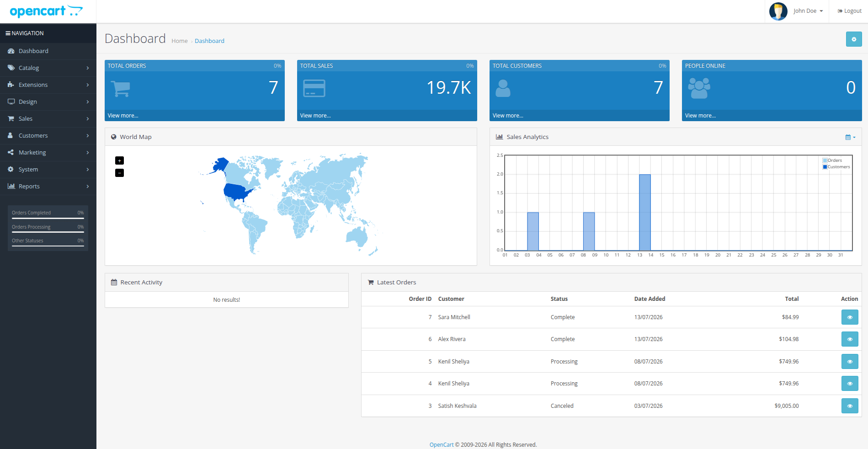Click the user icon in Total Customers
Screen dimensions: 868x449
pyautogui.click(x=503, y=88)
